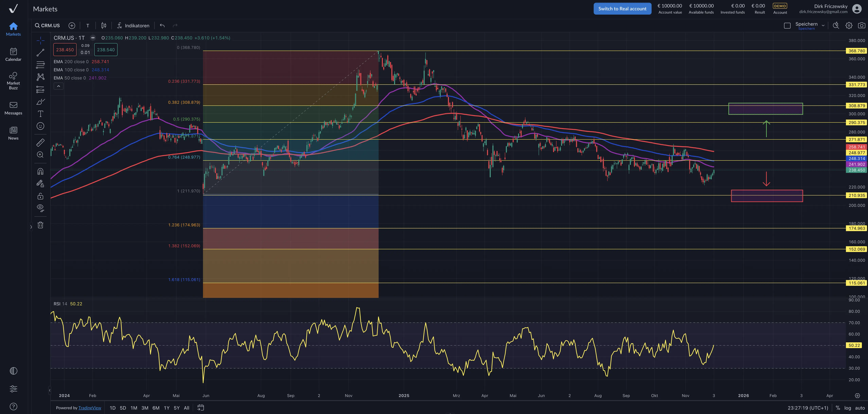
Task: Select the ruler measure tool
Action: click(40, 142)
